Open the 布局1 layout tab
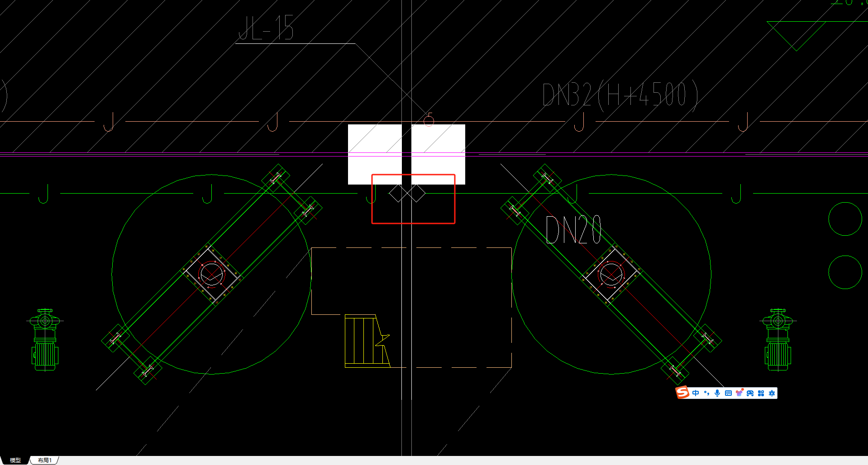This screenshot has height=465, width=868. click(x=45, y=460)
